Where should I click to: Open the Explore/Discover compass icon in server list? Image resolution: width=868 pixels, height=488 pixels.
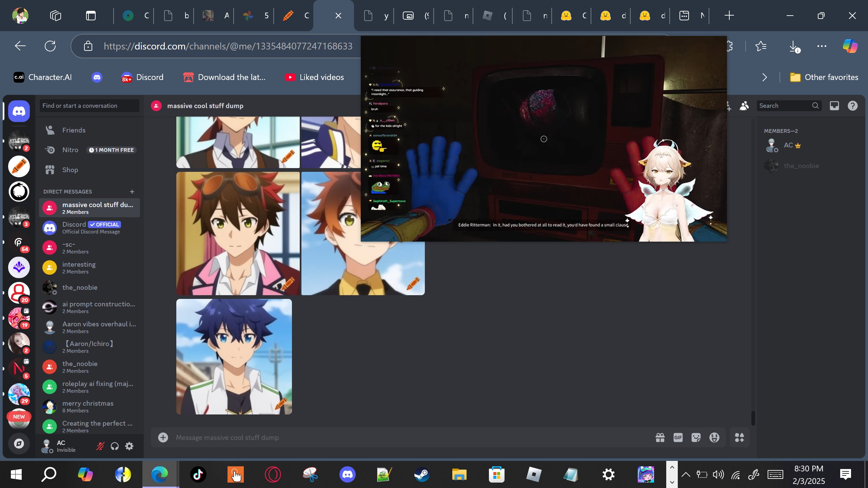tap(19, 443)
